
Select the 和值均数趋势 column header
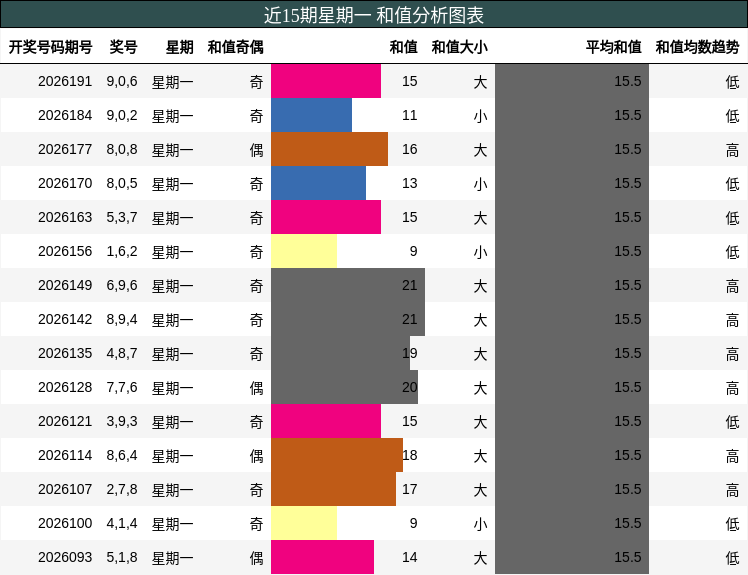pyautogui.click(x=697, y=47)
